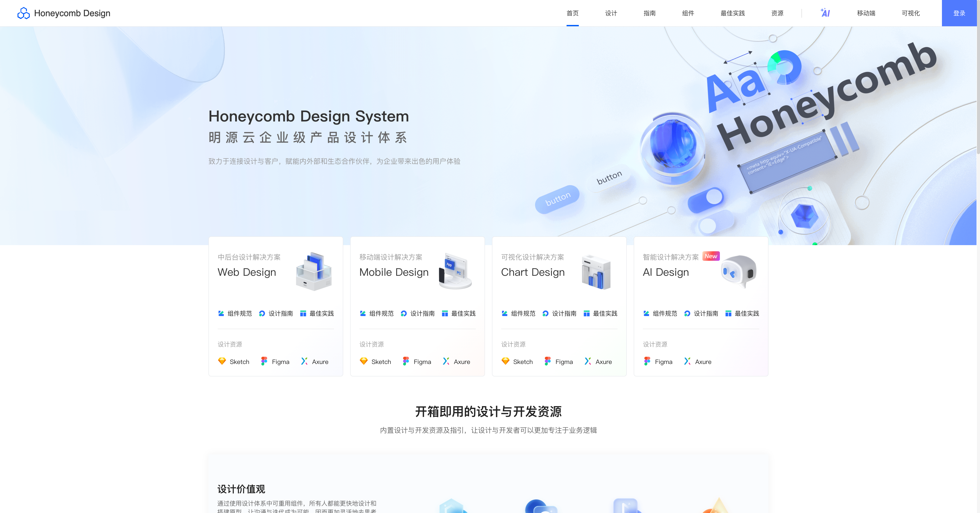The height and width of the screenshot is (513, 980).
Task: Click 设计指南 icon in Mobile Design card
Action: (x=404, y=313)
